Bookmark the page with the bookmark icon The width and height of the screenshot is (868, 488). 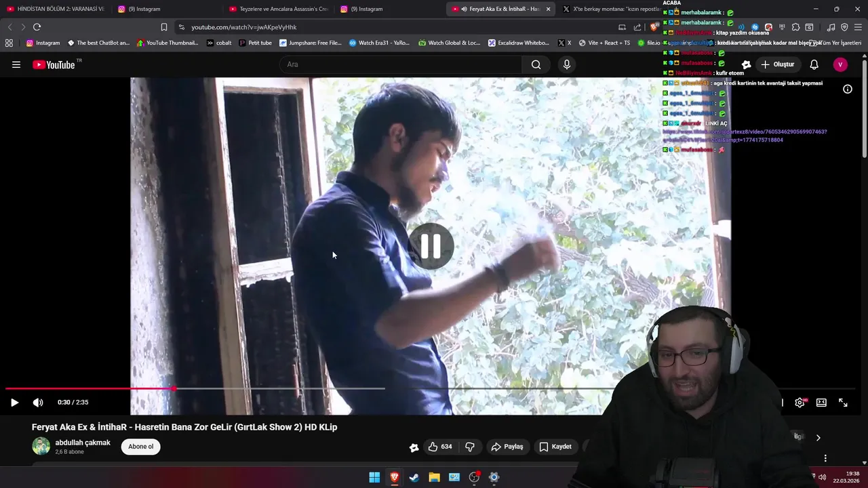point(164,27)
